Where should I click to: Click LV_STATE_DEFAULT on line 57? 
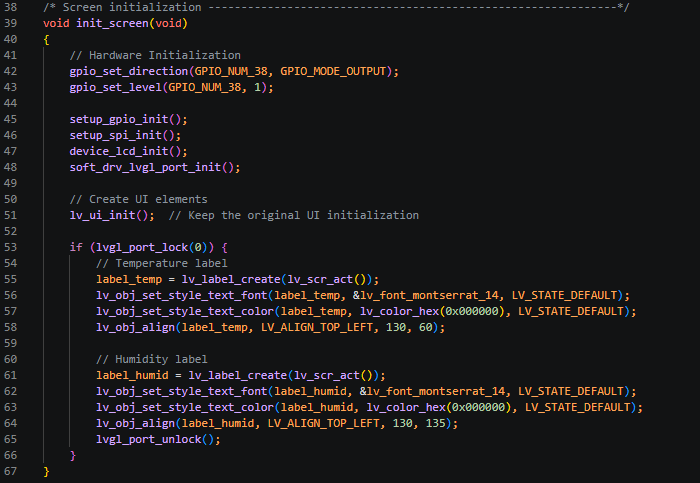[x=571, y=312]
